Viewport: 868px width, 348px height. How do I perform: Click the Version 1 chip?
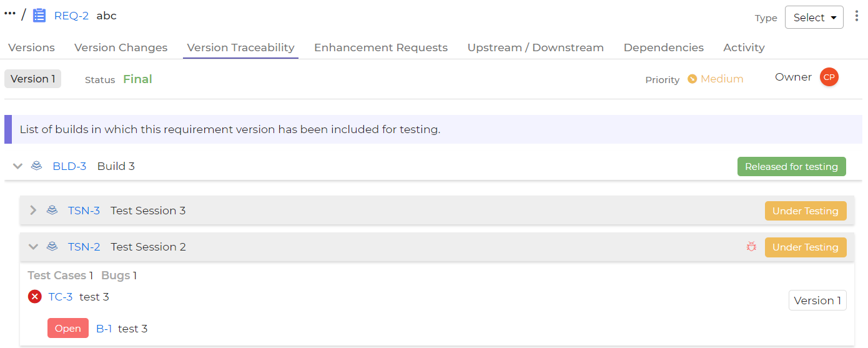point(32,79)
